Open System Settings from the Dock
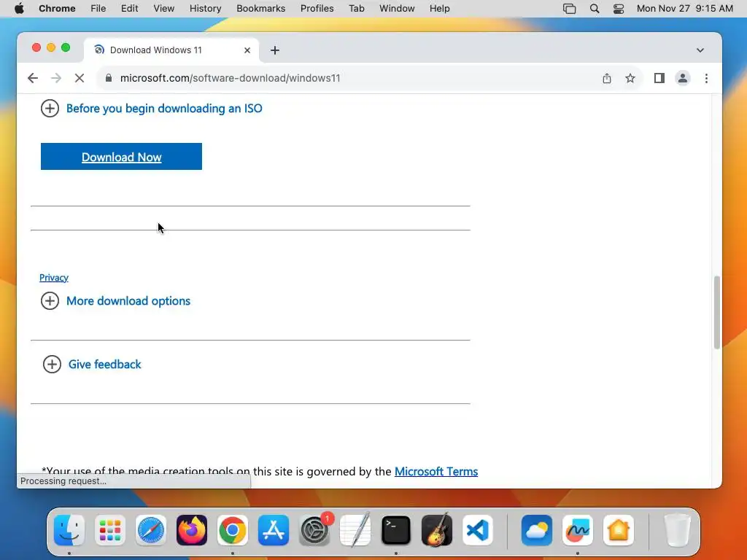 (314, 530)
